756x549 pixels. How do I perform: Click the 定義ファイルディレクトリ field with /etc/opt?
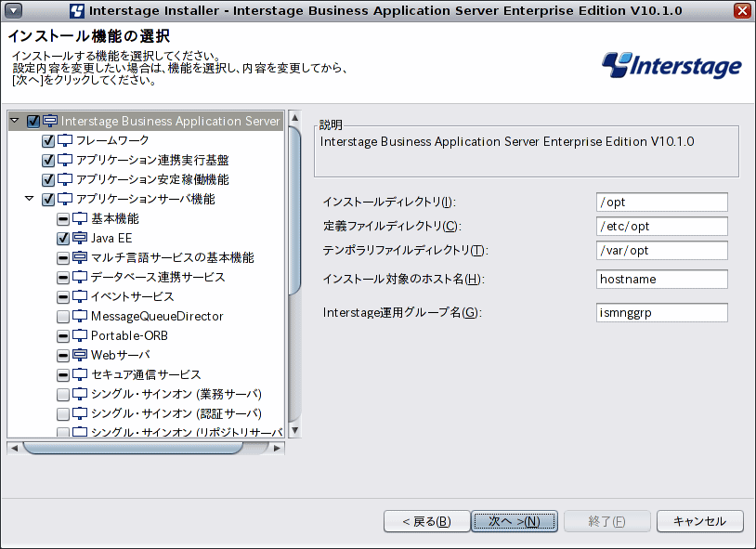click(x=662, y=227)
